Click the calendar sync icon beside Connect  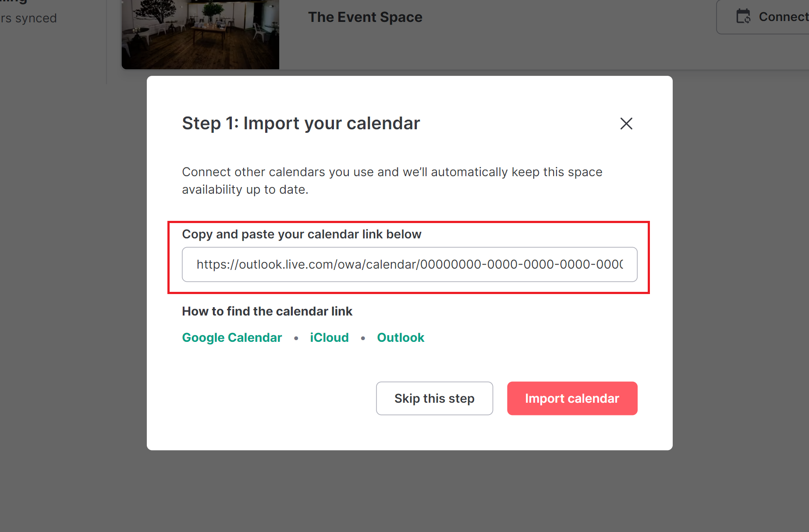[743, 17]
